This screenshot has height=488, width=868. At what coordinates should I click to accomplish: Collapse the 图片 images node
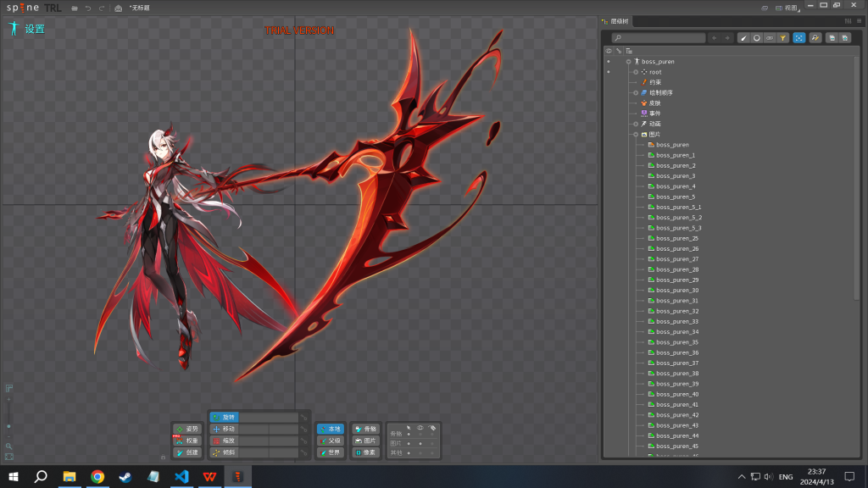click(636, 135)
